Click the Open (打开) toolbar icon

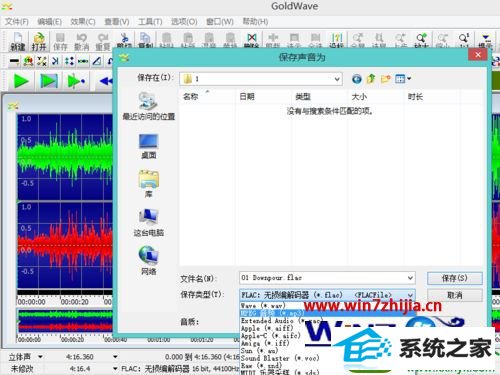click(x=39, y=42)
